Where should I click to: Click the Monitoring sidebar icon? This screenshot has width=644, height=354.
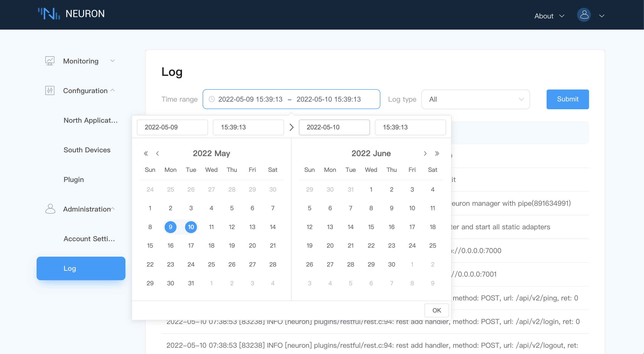[50, 61]
